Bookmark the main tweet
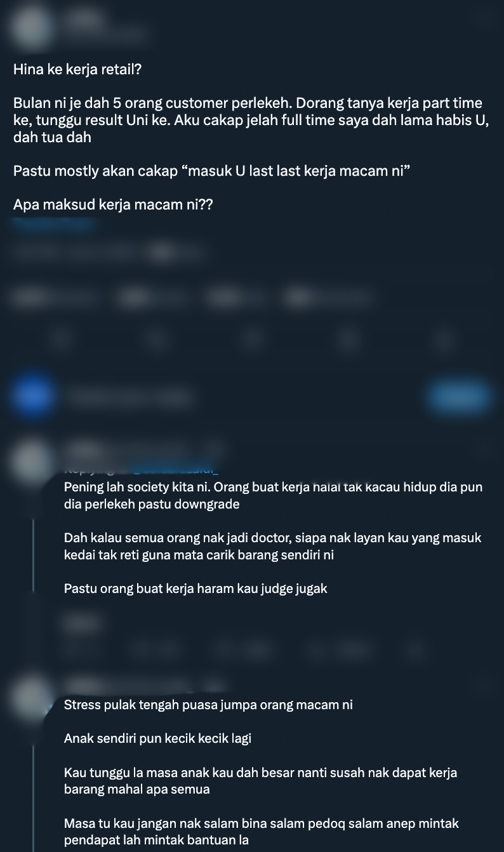This screenshot has width=504, height=852. [x=347, y=339]
